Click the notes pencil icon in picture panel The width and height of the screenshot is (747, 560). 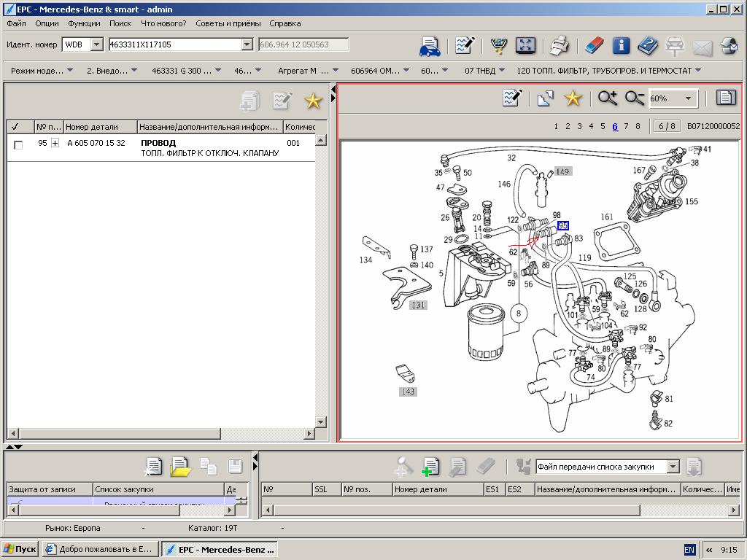coord(513,98)
